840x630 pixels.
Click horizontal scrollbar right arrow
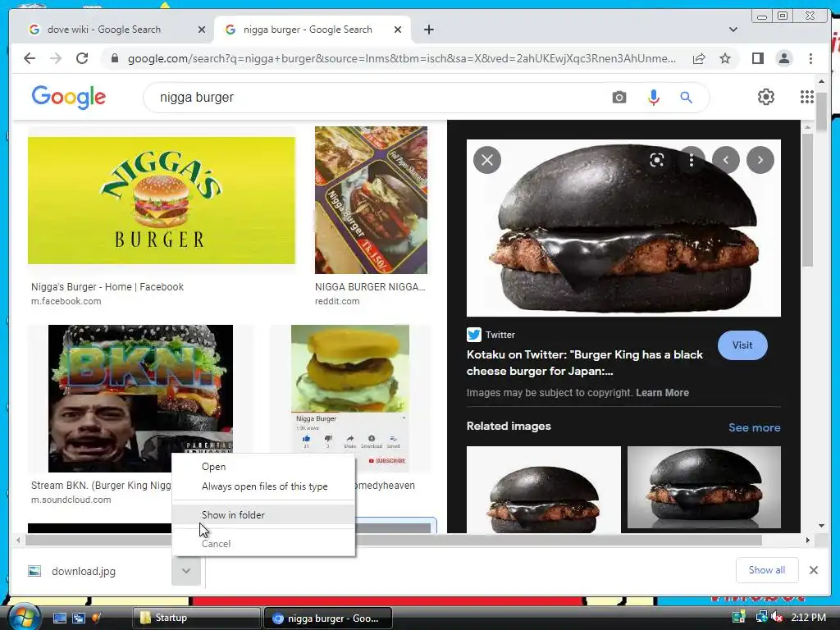point(807,540)
